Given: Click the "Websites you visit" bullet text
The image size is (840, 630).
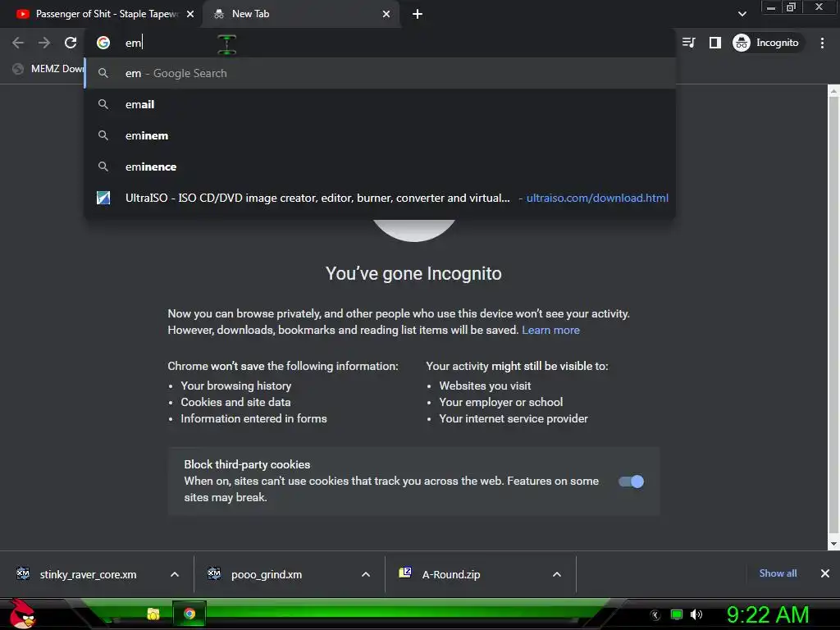Looking at the screenshot, I should (485, 386).
